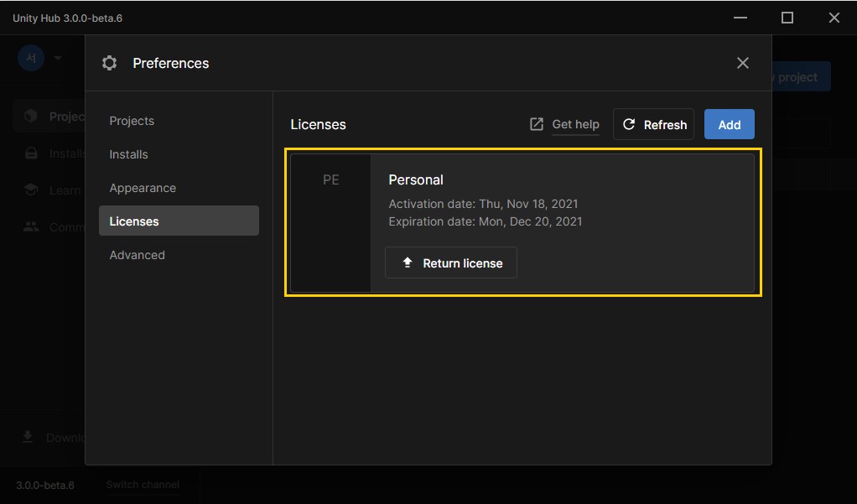This screenshot has width=857, height=504.
Task: Click the New project button behind the dialog
Action: [802, 77]
